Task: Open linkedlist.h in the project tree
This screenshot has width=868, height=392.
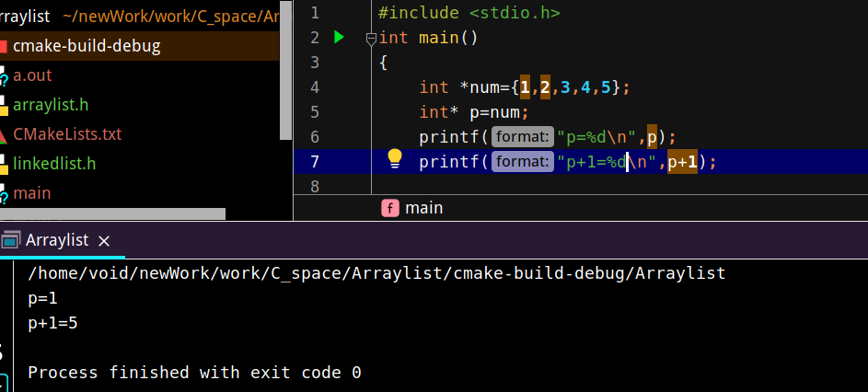Action: point(54,164)
